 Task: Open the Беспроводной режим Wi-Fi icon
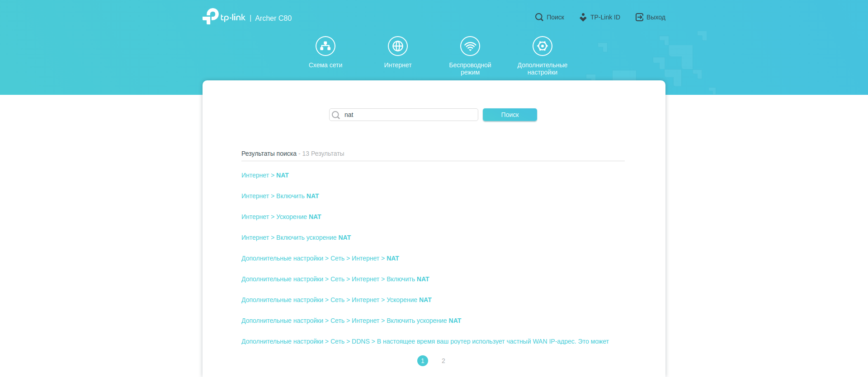pos(470,46)
